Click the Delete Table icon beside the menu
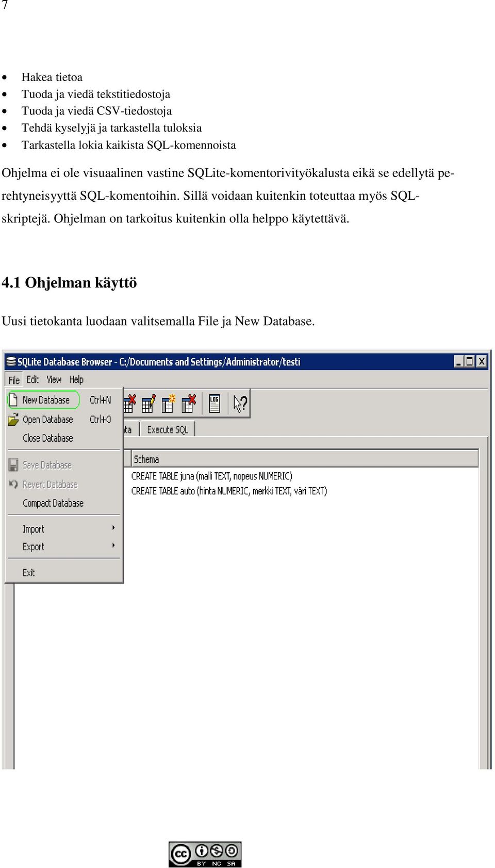495x868 pixels. coord(129,404)
